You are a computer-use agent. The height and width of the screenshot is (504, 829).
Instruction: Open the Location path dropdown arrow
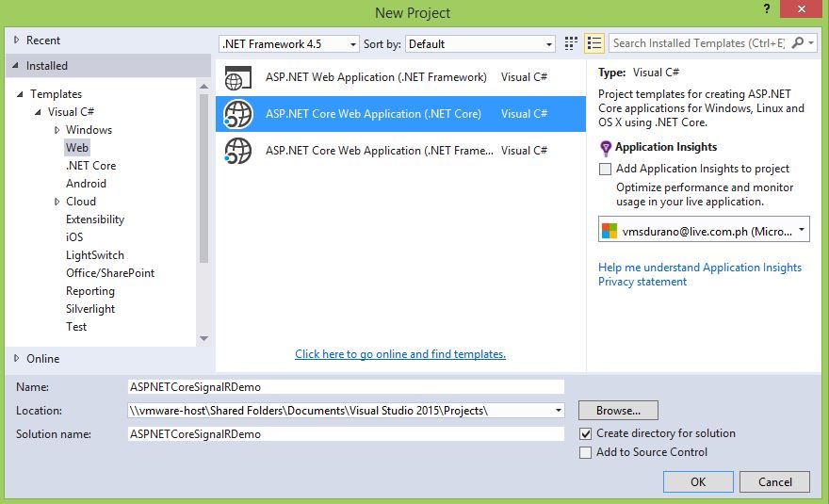559,411
